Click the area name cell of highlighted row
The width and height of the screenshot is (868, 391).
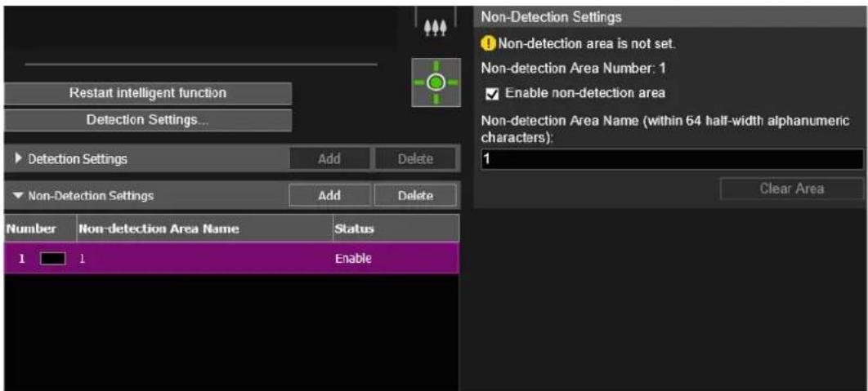click(x=204, y=258)
